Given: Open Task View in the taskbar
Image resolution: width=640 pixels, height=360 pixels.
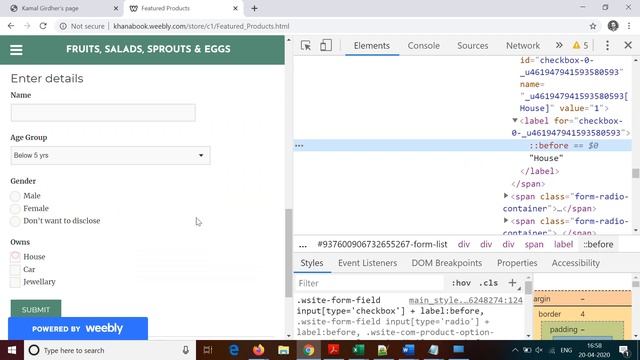Looking at the screenshot, I should pyautogui.click(x=208, y=350).
